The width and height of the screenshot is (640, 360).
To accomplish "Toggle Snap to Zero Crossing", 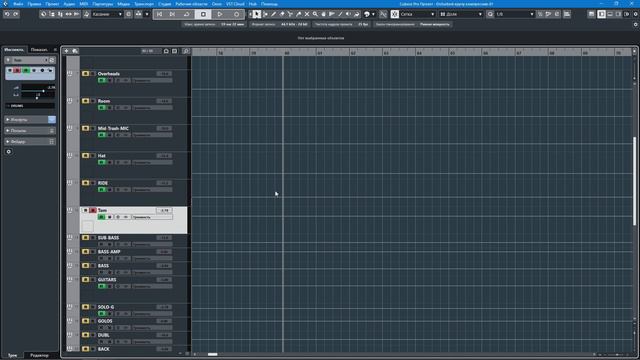I will click(x=383, y=14).
